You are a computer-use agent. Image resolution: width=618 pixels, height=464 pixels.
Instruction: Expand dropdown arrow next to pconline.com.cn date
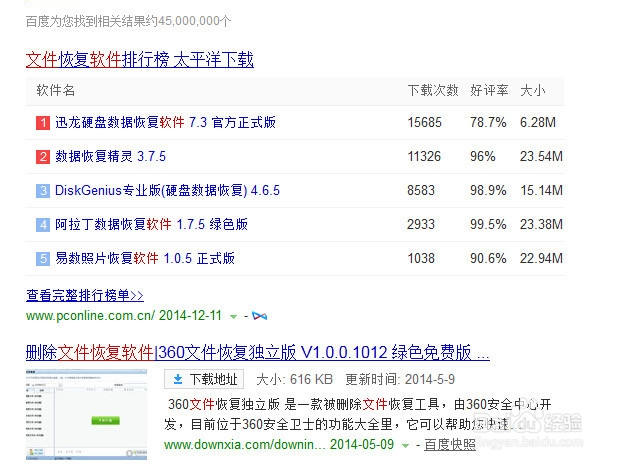[x=233, y=316]
